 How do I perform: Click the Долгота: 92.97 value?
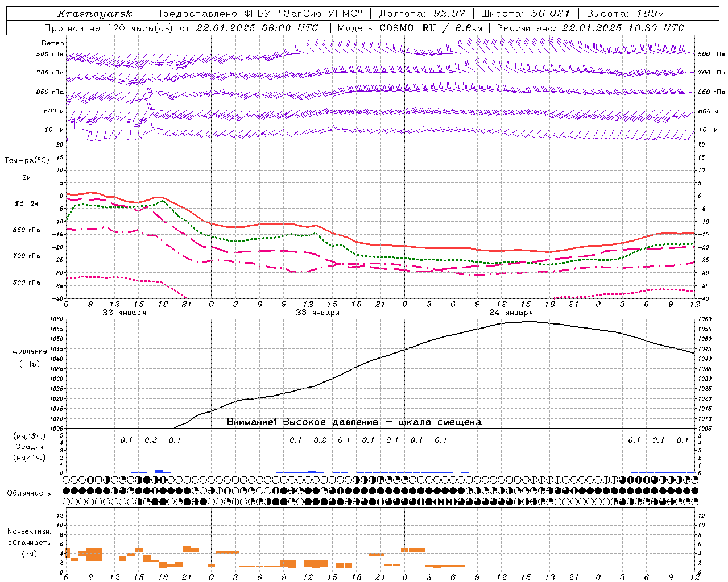click(x=422, y=14)
